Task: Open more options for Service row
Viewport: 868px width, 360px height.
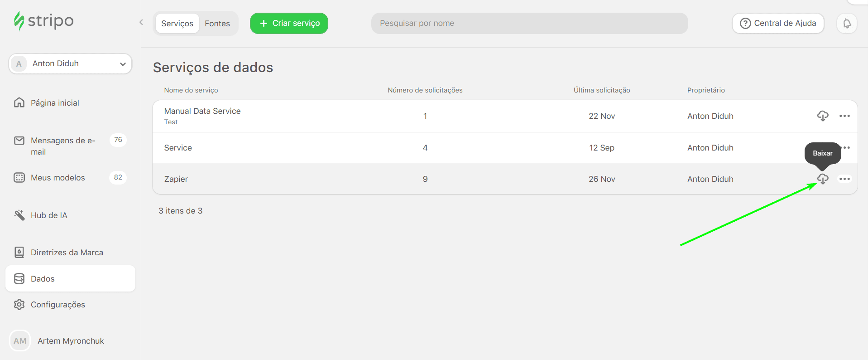Action: pos(846,148)
